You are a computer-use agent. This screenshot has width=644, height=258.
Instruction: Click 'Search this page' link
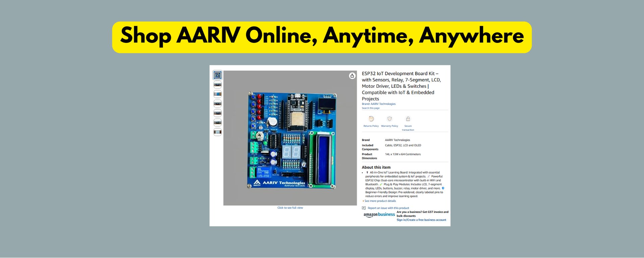(371, 108)
